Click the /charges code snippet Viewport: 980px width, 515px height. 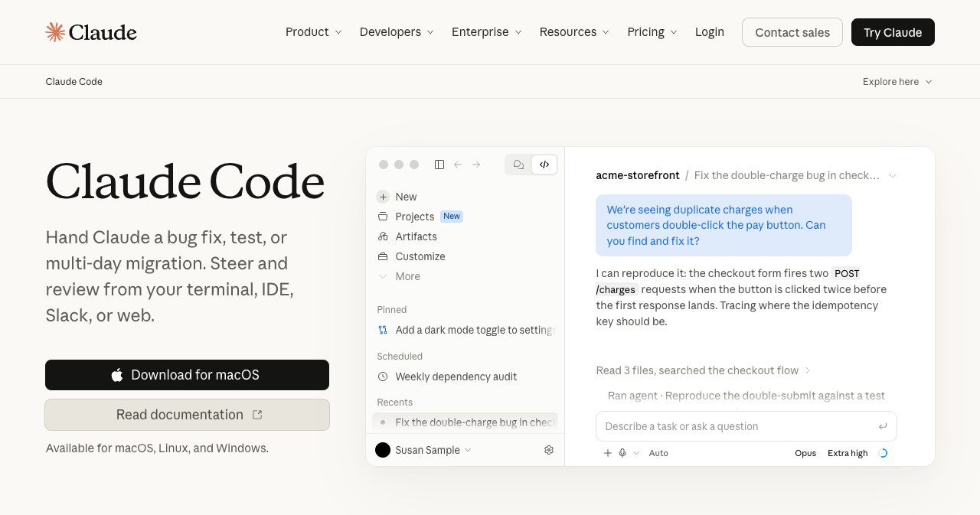[616, 290]
